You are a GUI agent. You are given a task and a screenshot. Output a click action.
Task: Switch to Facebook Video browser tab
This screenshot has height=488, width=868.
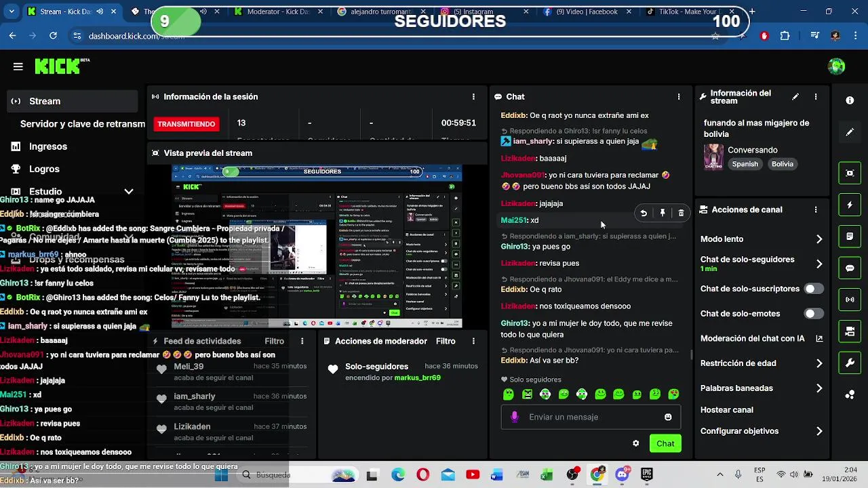[x=587, y=12]
